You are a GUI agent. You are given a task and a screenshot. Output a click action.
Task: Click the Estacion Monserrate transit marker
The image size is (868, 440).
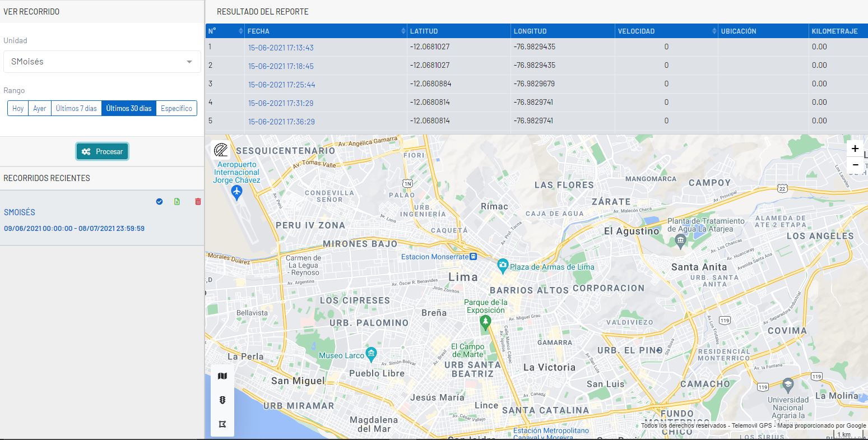click(x=473, y=257)
